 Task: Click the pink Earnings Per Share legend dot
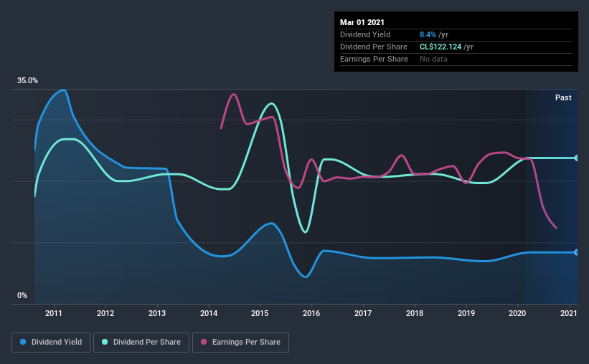click(204, 342)
